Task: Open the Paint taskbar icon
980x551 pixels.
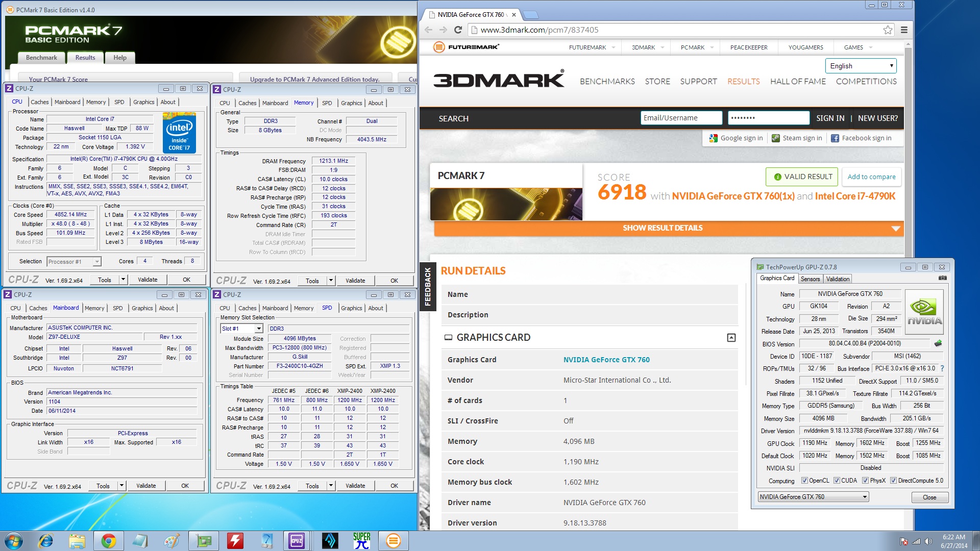Action: [171, 541]
